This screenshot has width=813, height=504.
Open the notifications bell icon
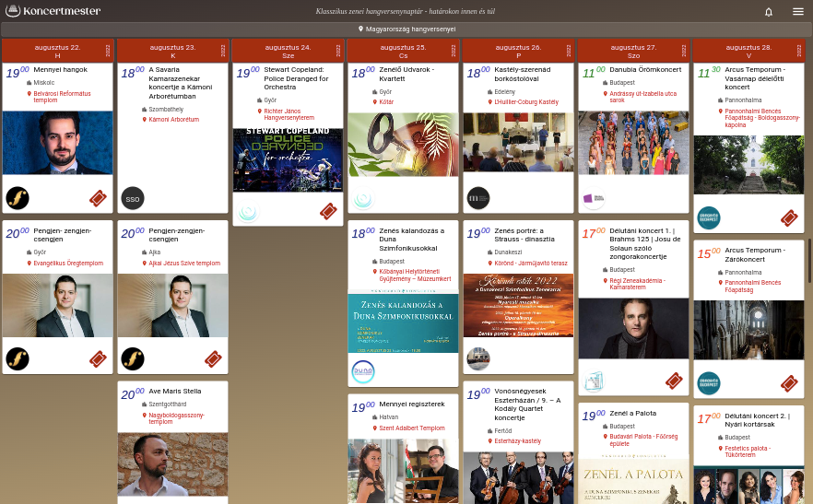(769, 11)
